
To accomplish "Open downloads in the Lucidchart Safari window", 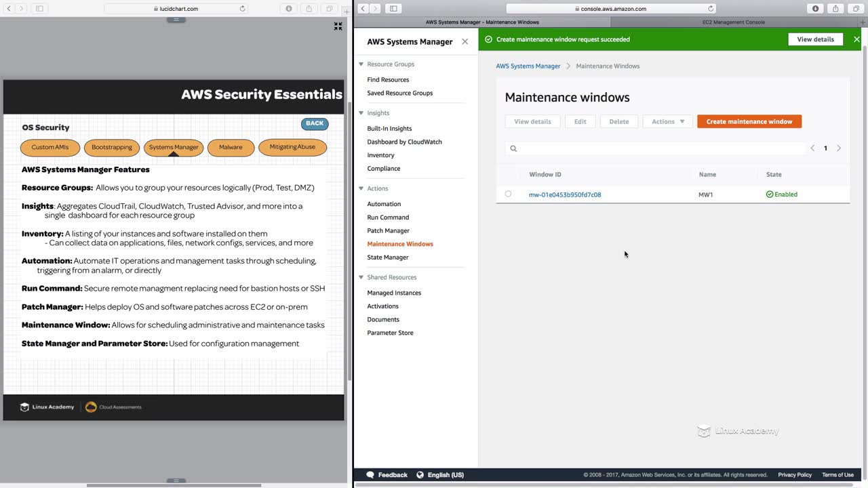I will click(x=289, y=9).
